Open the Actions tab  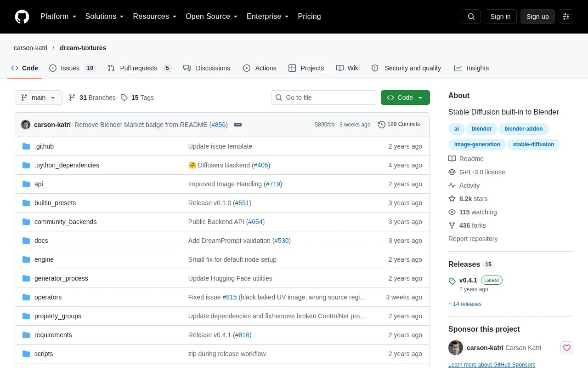[260, 68]
